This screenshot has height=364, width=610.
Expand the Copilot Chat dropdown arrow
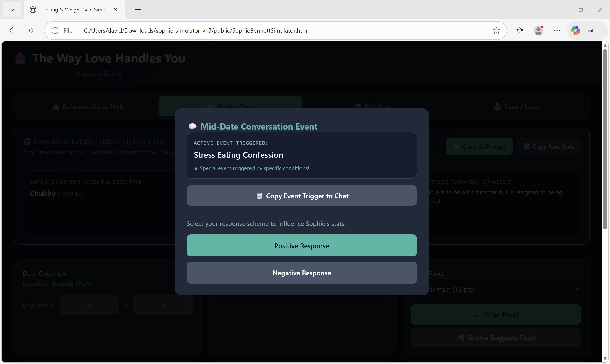pyautogui.click(x=604, y=31)
